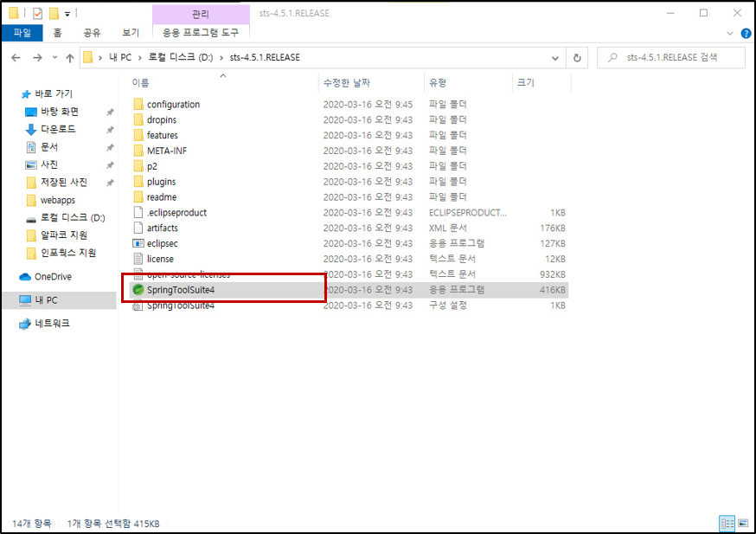Open 응용 프로그램 도구 ribbon tab

[x=201, y=33]
